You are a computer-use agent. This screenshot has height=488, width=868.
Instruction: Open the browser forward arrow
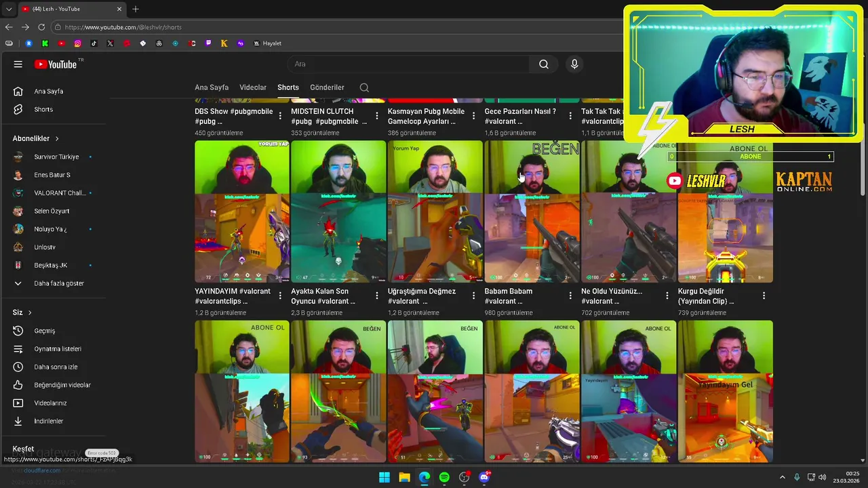coord(25,27)
